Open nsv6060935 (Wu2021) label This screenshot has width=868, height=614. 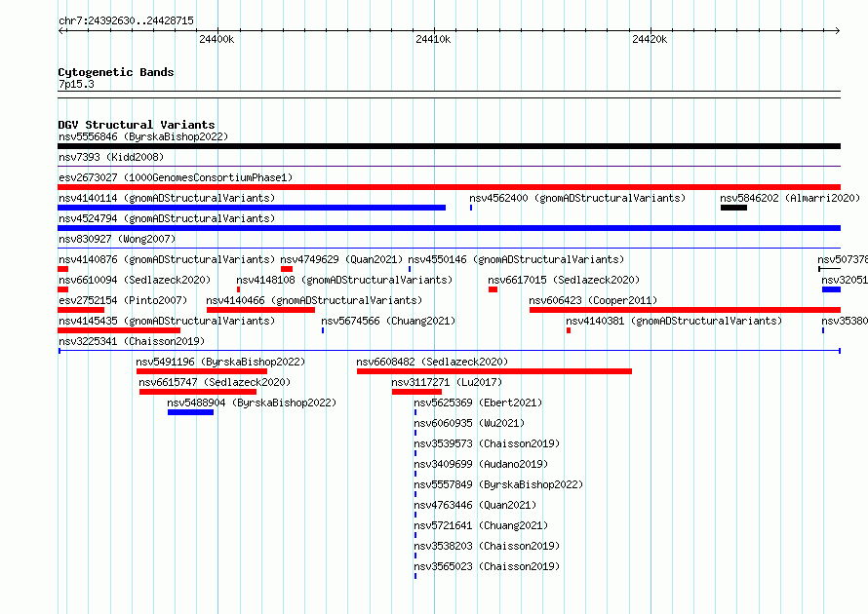coord(469,423)
